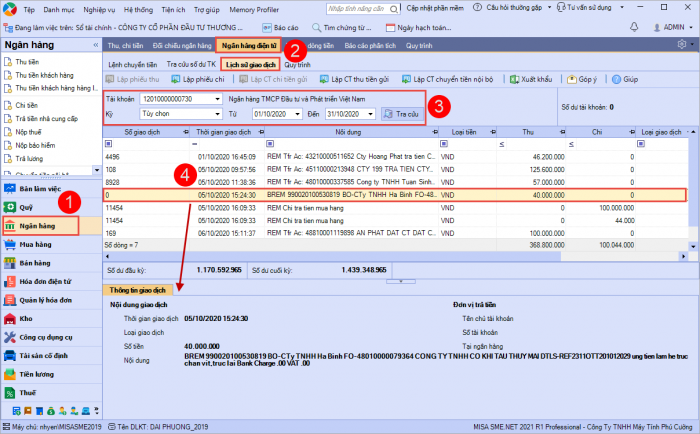Open the Kho inventory module

coord(27,317)
